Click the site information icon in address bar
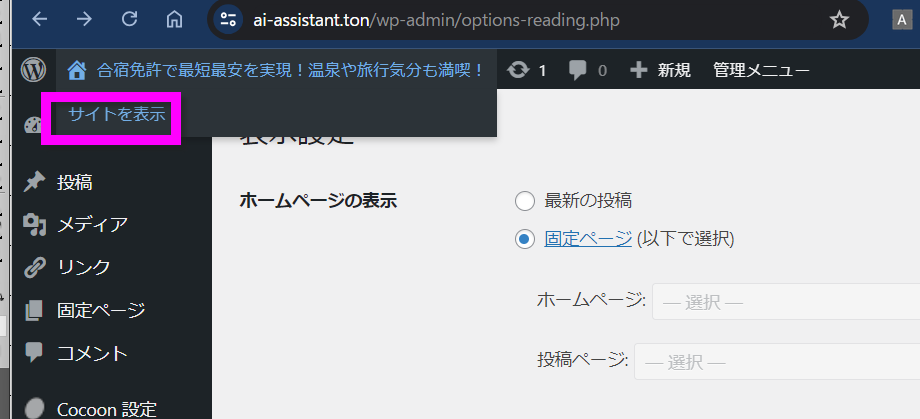Screen dimensions: 920x419 (x=229, y=20)
